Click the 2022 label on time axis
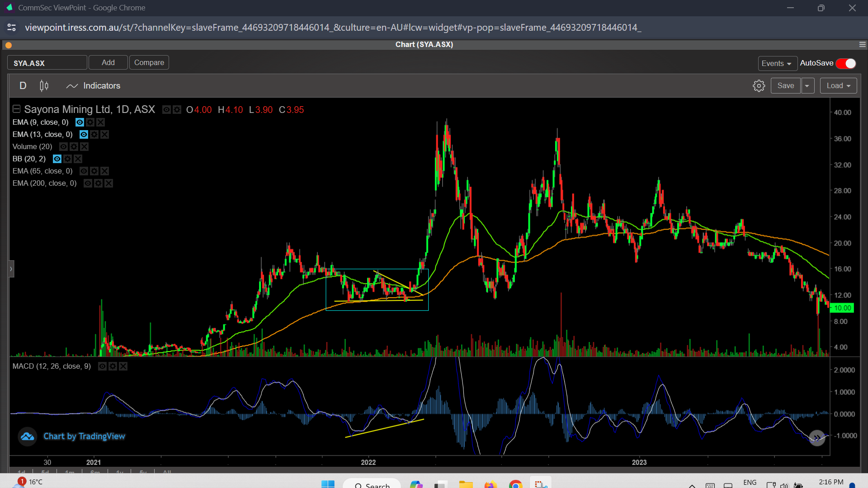Screen dimensions: 868x488 368,462
